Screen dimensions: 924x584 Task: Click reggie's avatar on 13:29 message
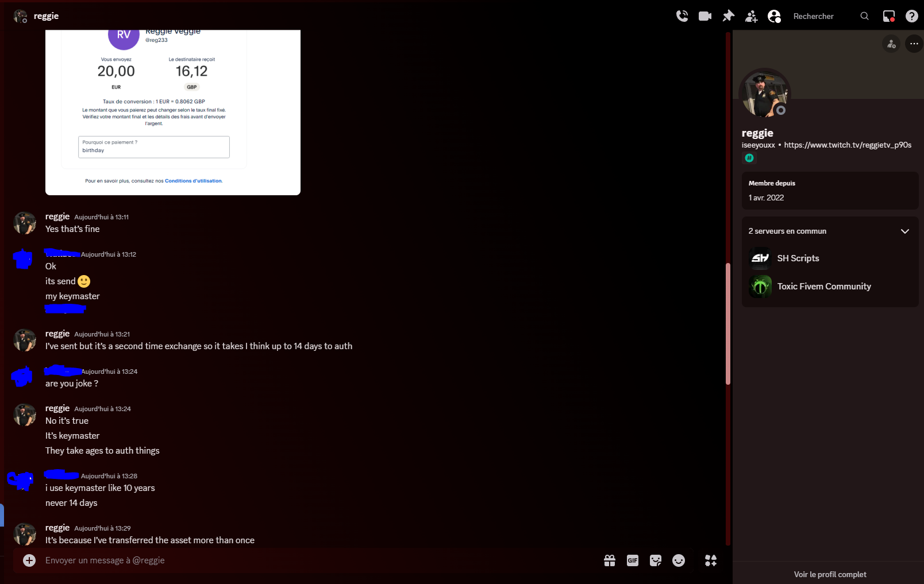tap(25, 534)
